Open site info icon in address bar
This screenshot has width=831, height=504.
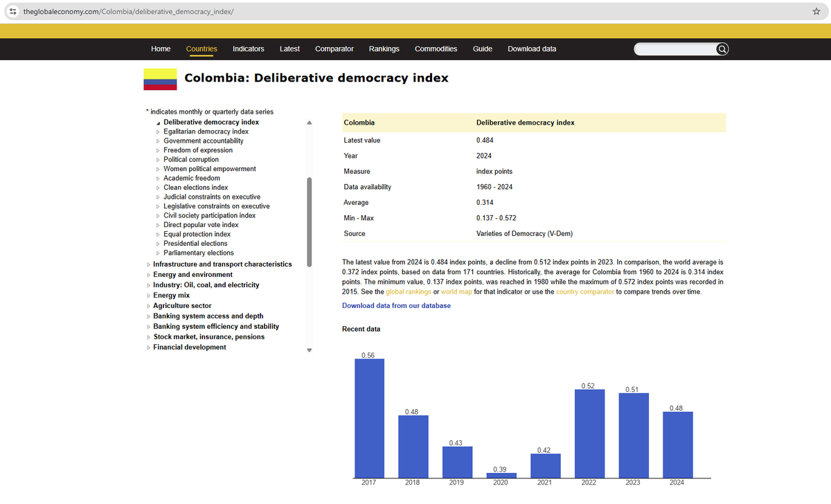14,12
